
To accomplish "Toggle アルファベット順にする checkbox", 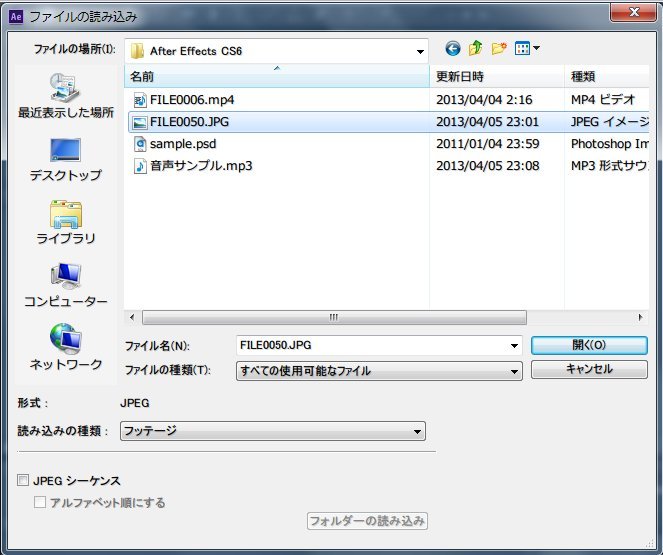I will pyautogui.click(x=40, y=502).
